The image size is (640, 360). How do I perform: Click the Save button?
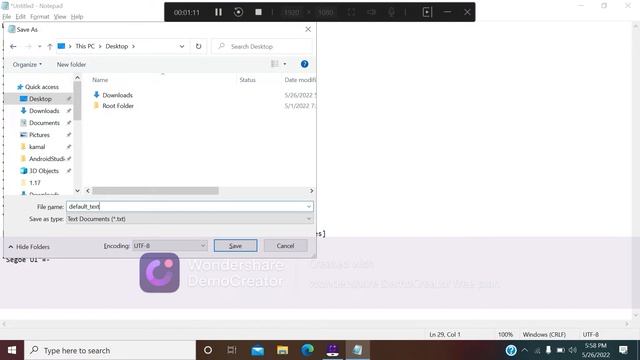236,246
